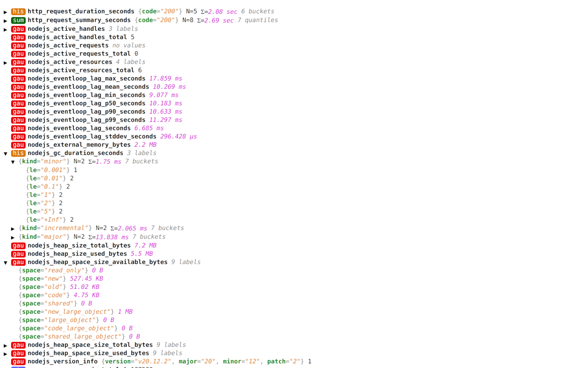Expand nodejs_heap_space_size_total_bytes labels
The image size is (588, 368).
tap(6, 345)
